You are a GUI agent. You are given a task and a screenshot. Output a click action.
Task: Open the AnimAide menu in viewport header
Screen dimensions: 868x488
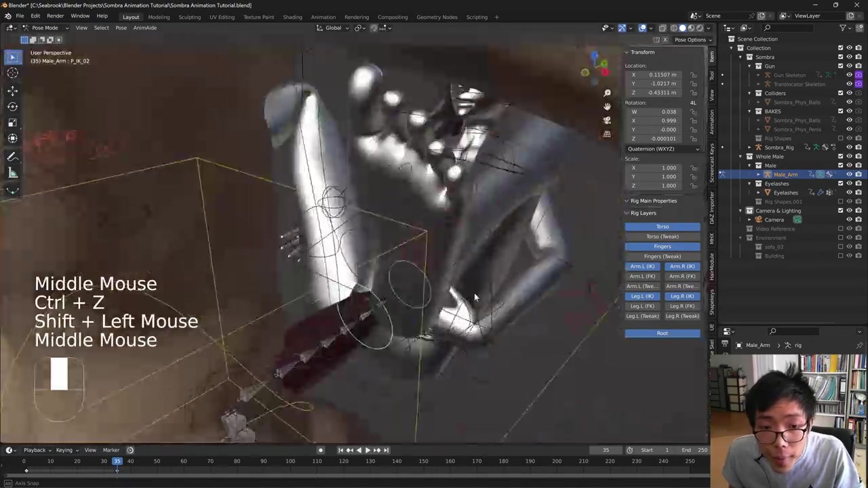[144, 28]
